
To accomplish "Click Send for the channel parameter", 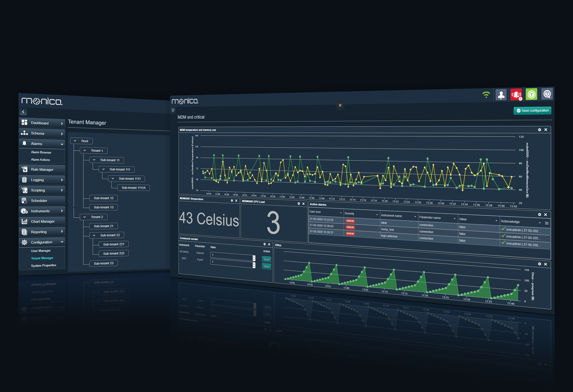I will coord(266,259).
